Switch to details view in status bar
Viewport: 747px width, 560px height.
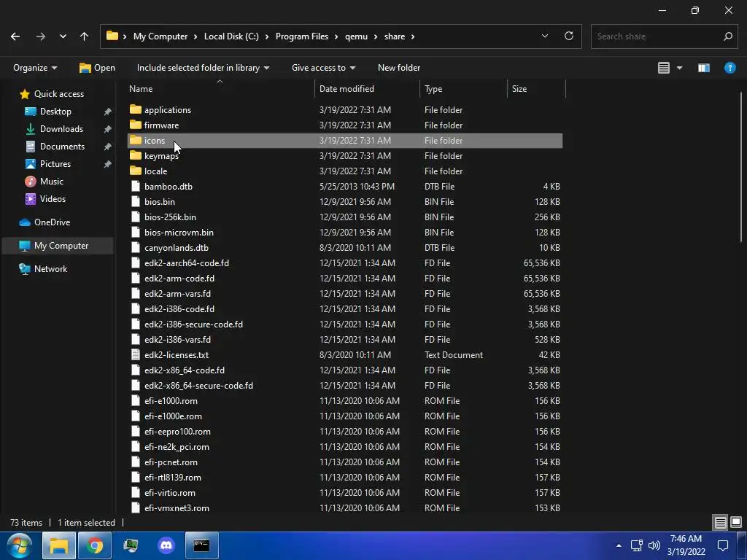(x=720, y=522)
